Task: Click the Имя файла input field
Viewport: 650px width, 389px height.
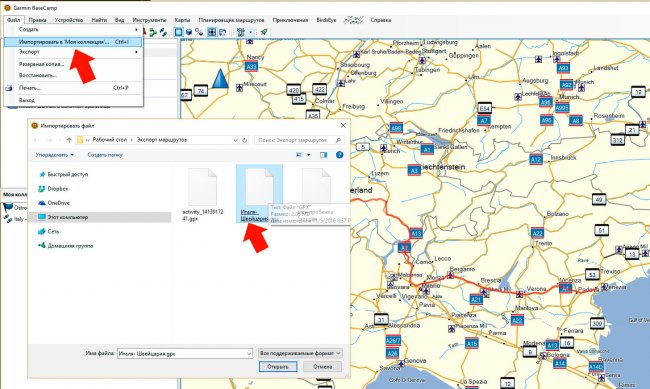Action: click(182, 353)
